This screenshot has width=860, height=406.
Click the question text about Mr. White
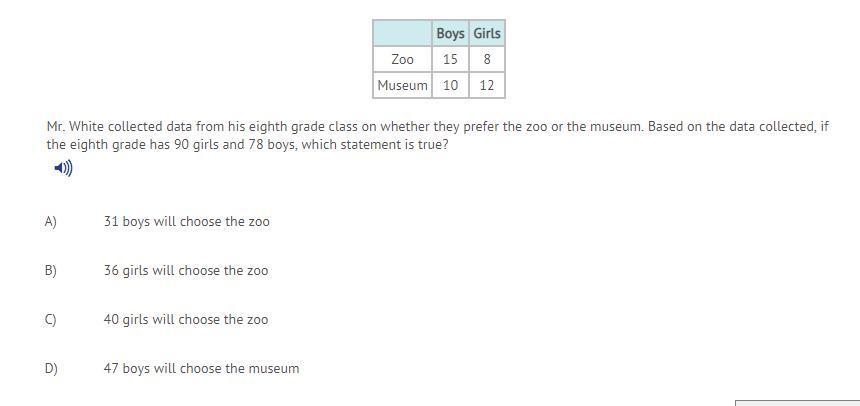coord(437,136)
